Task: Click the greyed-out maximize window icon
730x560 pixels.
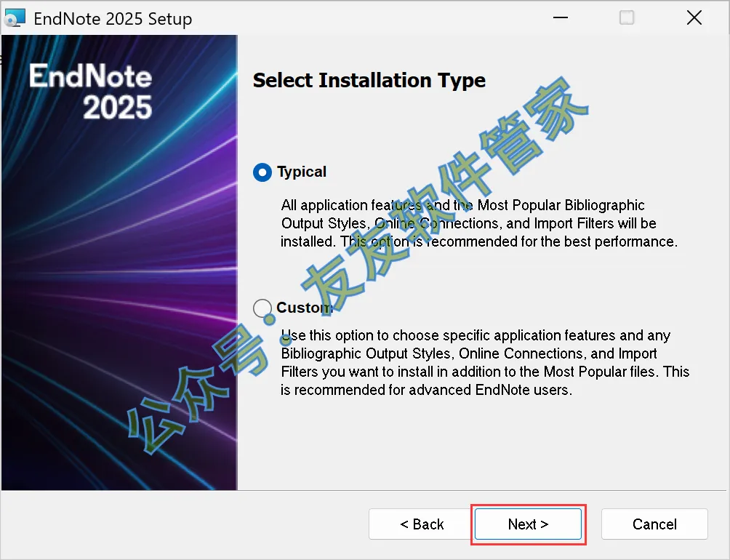Action: pyautogui.click(x=627, y=18)
